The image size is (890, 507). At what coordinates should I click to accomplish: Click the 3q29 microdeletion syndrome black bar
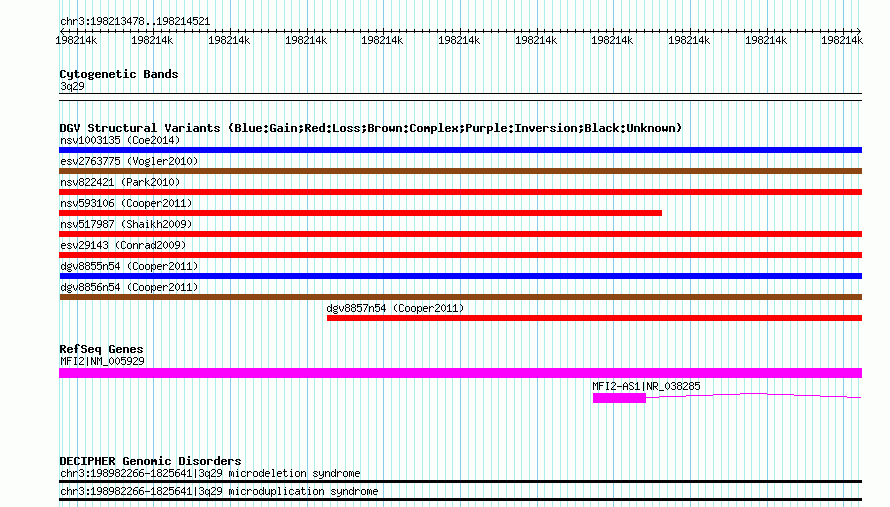[460, 481]
